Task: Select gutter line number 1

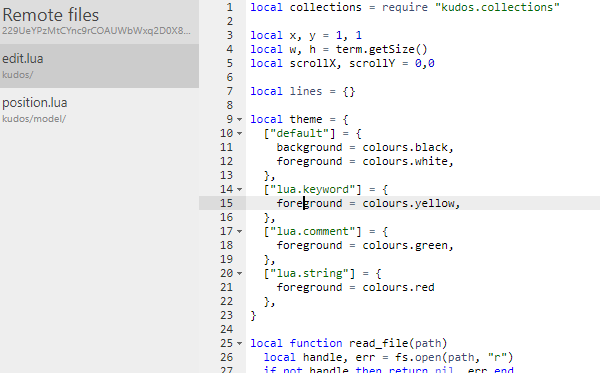Action: [x=229, y=7]
